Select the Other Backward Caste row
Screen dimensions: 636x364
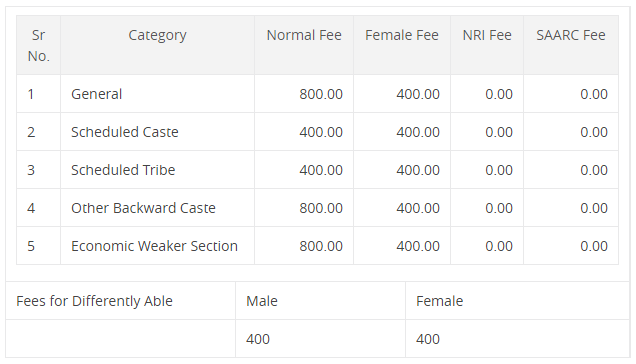(318, 208)
